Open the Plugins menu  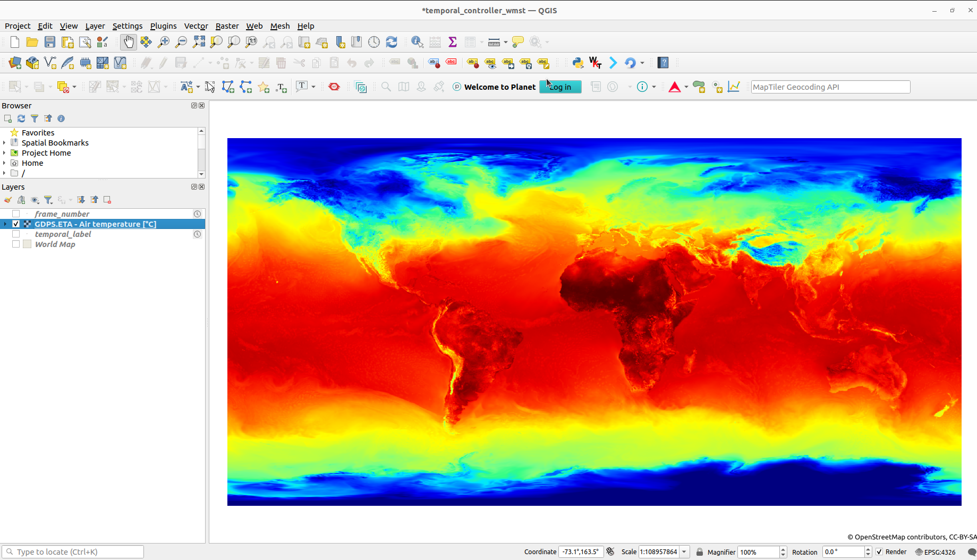click(163, 26)
